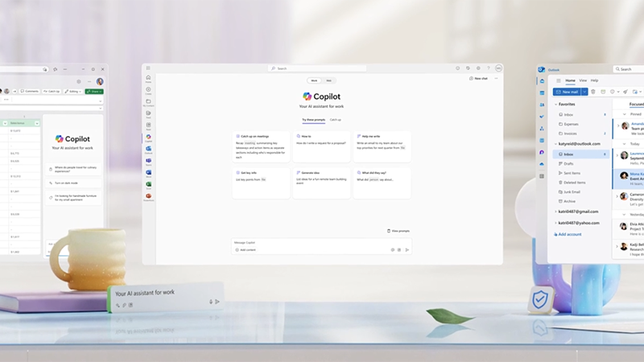The image size is (644, 362).
Task: Click the Share button in Excel
Action: [x=94, y=91]
